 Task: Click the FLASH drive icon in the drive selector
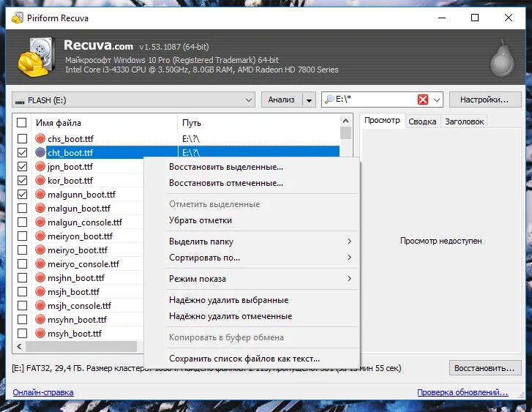[20, 101]
